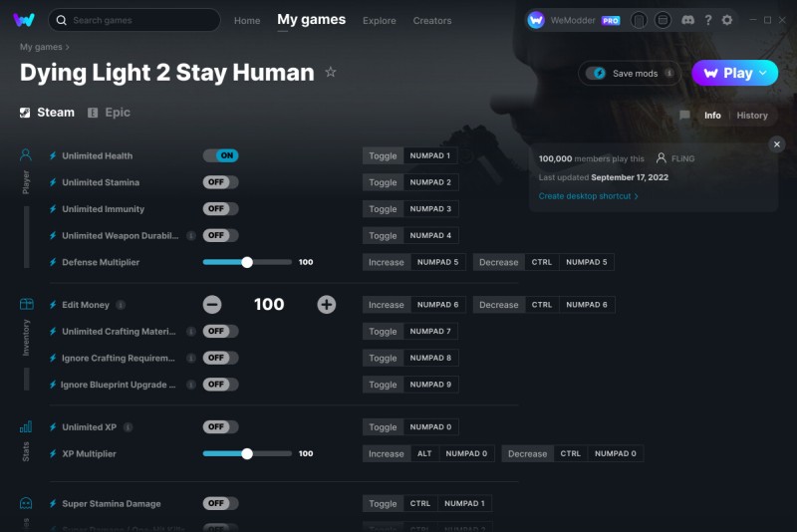The width and height of the screenshot is (797, 532).
Task: Click the first round icon after PRO badge
Action: pos(639,20)
